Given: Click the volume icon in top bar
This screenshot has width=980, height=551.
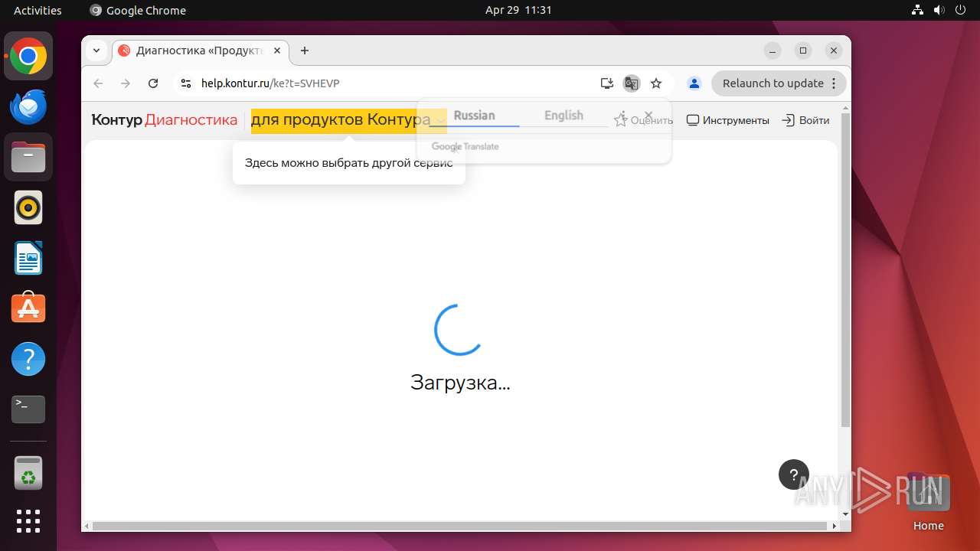Looking at the screenshot, I should click(939, 10).
